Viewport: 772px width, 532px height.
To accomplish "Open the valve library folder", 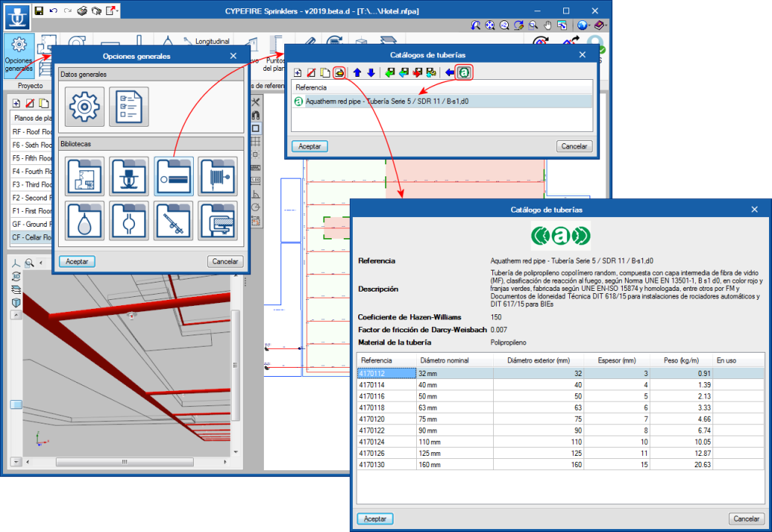I will (x=129, y=221).
